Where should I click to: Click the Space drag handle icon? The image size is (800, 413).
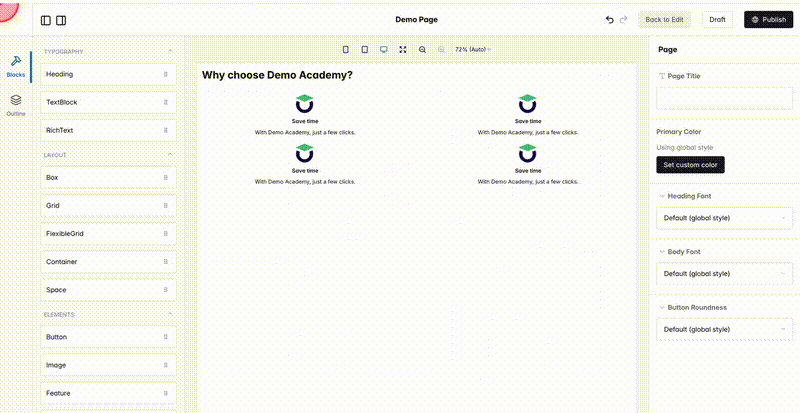click(x=165, y=290)
